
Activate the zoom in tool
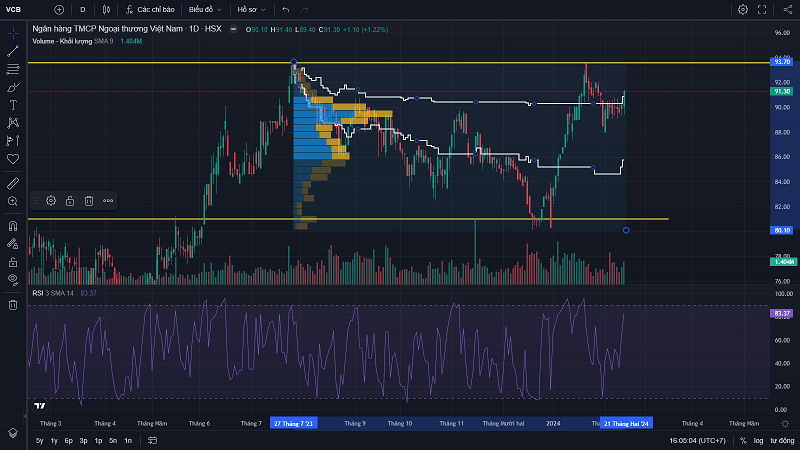point(13,201)
